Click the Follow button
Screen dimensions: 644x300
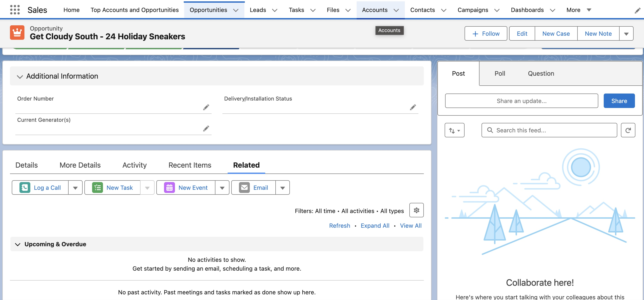486,34
